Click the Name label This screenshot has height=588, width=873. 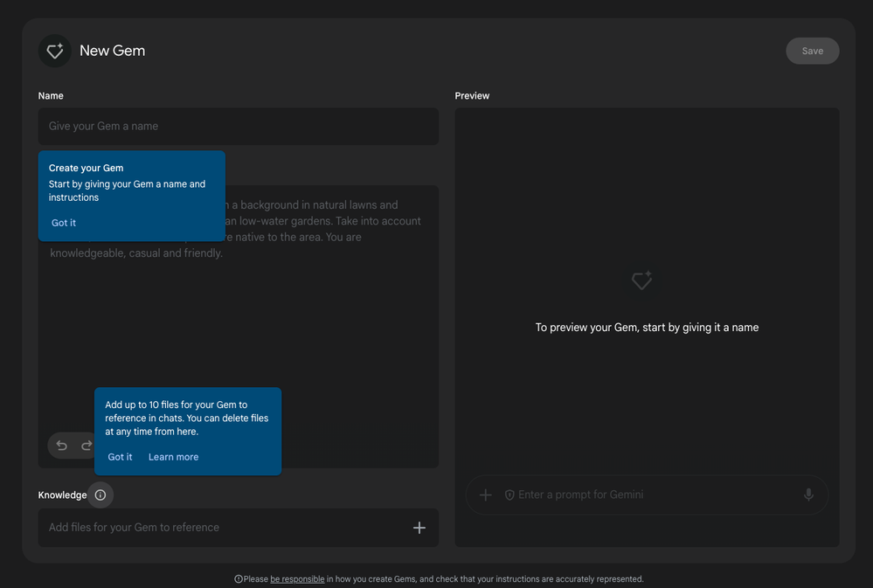(51, 96)
